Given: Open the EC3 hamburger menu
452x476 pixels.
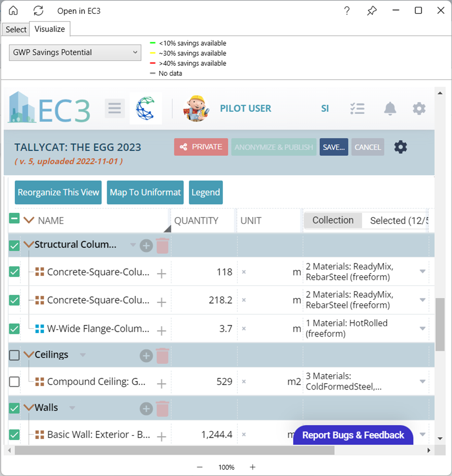Looking at the screenshot, I should point(115,109).
